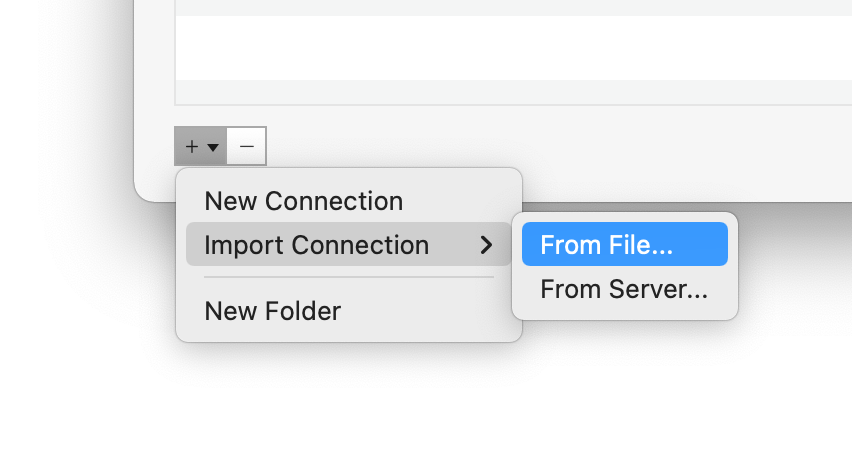Create a New Folder from the menu
The height and width of the screenshot is (476, 852).
272,311
